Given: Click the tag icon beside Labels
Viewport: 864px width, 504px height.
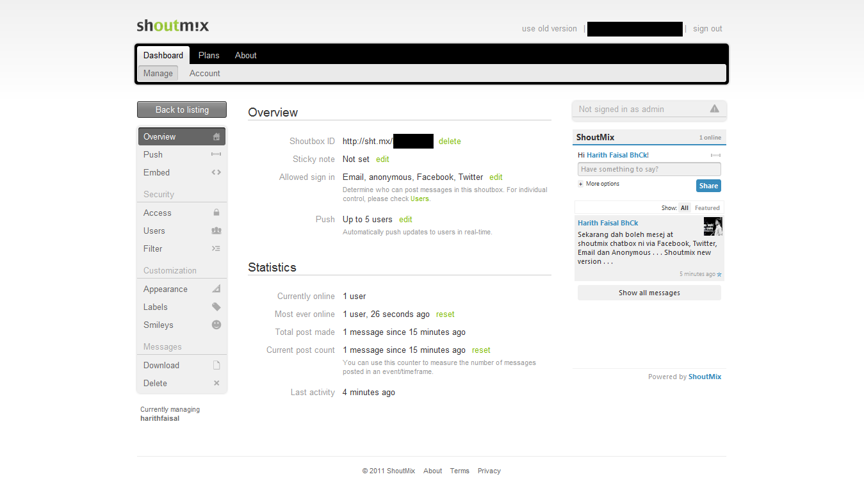Looking at the screenshot, I should coord(216,307).
